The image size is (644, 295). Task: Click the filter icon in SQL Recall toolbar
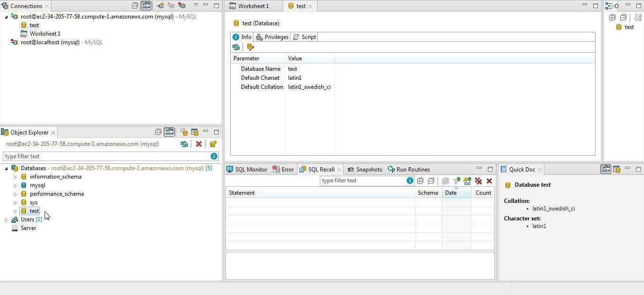tap(456, 181)
